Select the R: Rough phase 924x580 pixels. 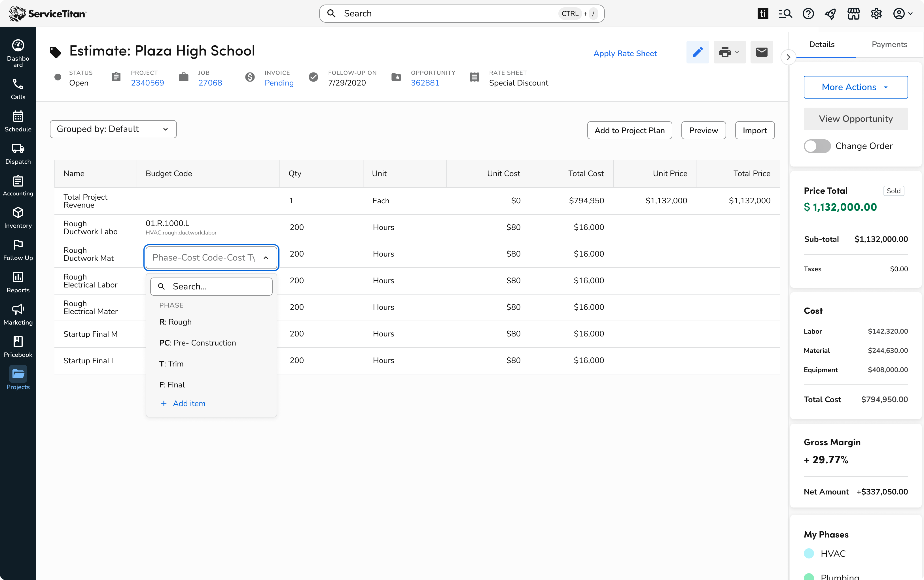211,322
